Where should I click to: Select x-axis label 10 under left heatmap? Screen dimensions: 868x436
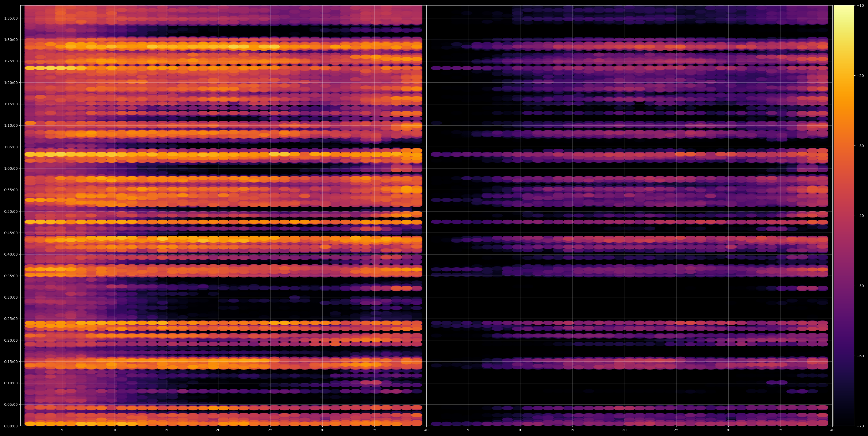pos(114,430)
